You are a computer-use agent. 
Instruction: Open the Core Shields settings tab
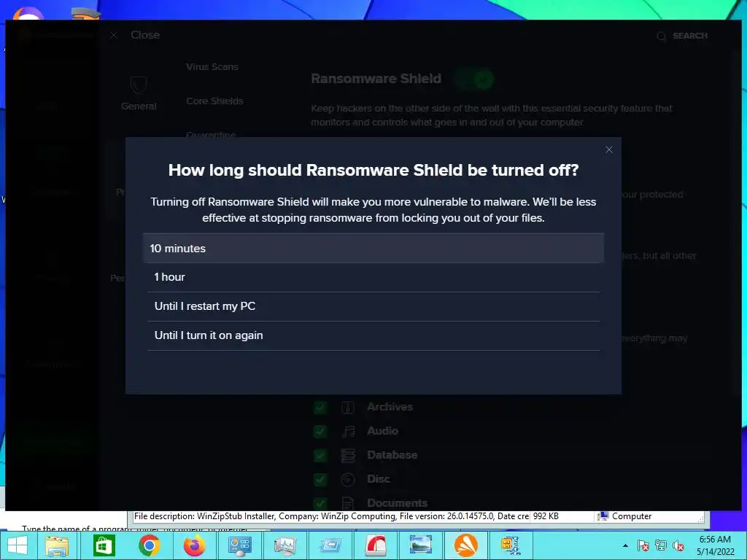click(x=215, y=101)
